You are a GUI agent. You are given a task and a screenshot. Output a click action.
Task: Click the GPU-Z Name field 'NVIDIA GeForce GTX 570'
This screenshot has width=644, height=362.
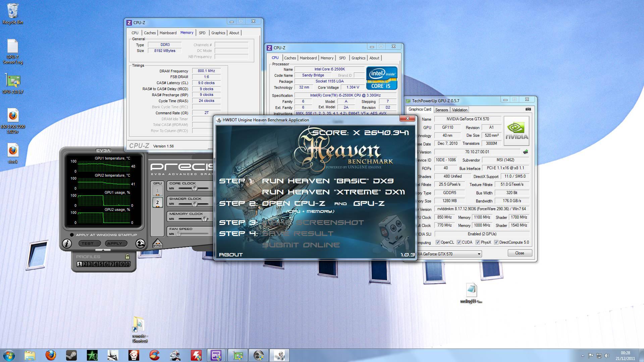click(468, 119)
